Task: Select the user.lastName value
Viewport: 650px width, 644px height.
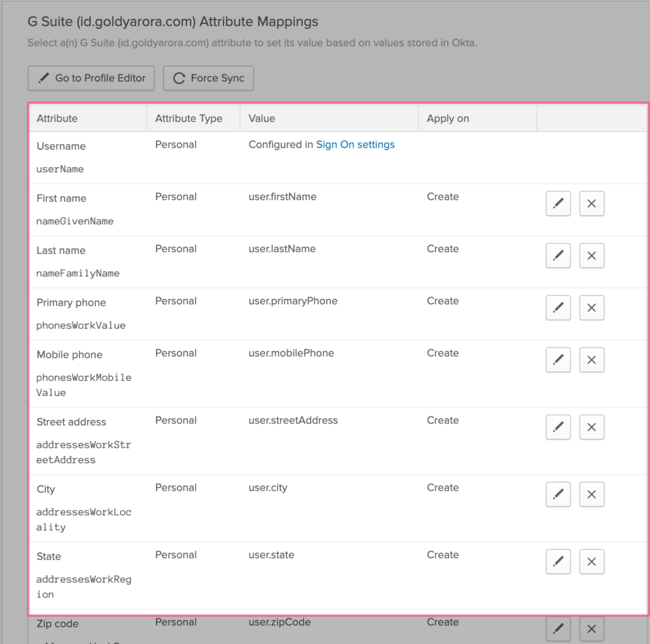Action: (x=282, y=249)
